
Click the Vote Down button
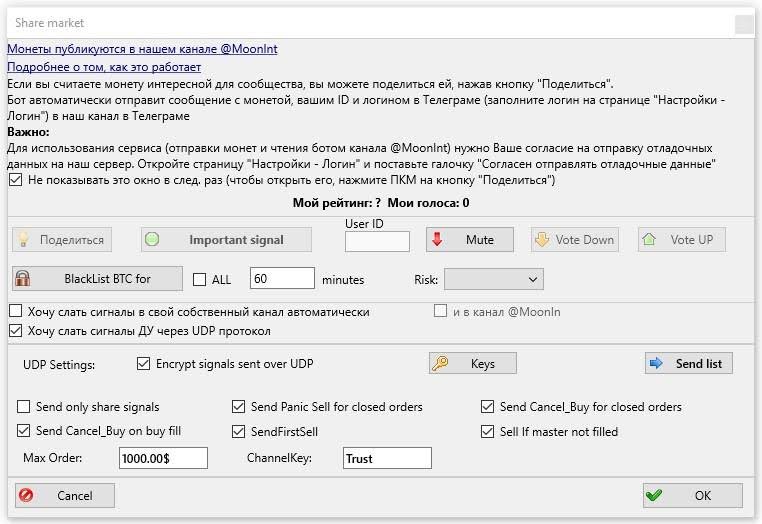(x=574, y=240)
